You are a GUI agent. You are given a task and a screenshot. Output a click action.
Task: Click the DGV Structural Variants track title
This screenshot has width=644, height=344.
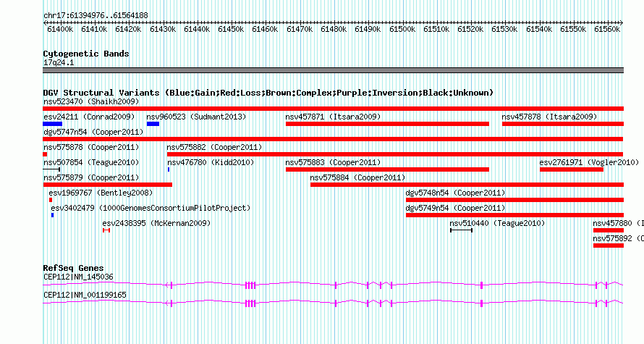tap(268, 93)
